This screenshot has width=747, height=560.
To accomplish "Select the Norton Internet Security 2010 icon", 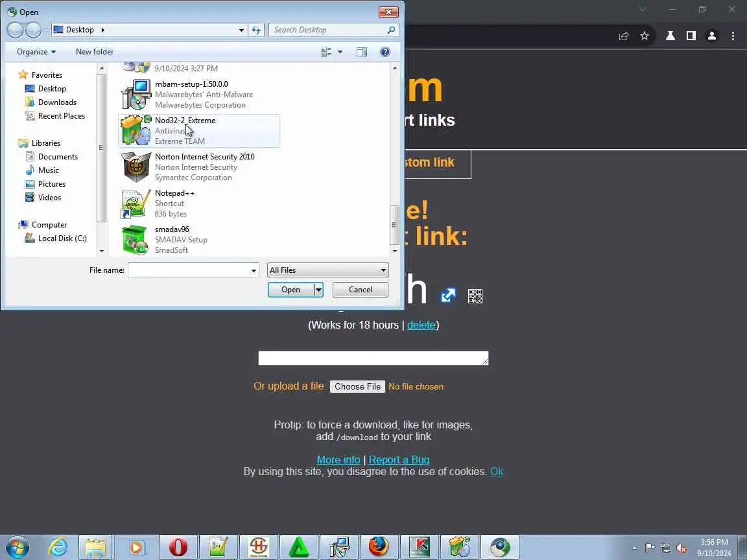I will click(x=136, y=167).
